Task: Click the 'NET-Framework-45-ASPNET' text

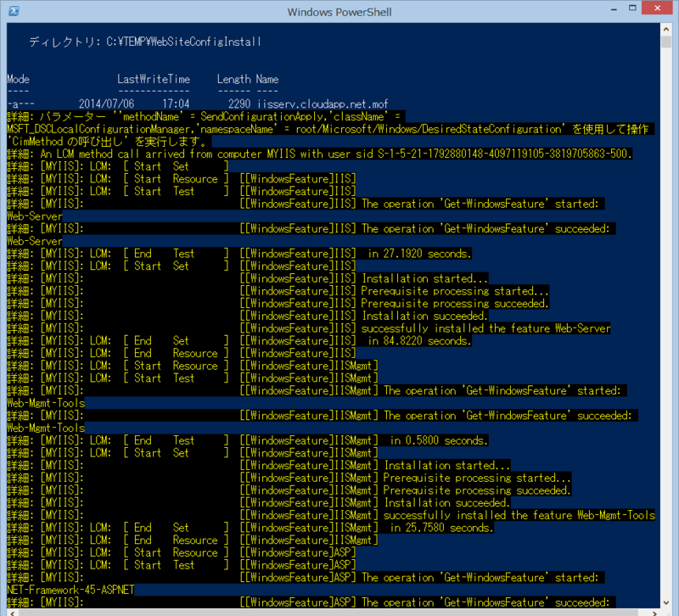Action: click(x=70, y=590)
